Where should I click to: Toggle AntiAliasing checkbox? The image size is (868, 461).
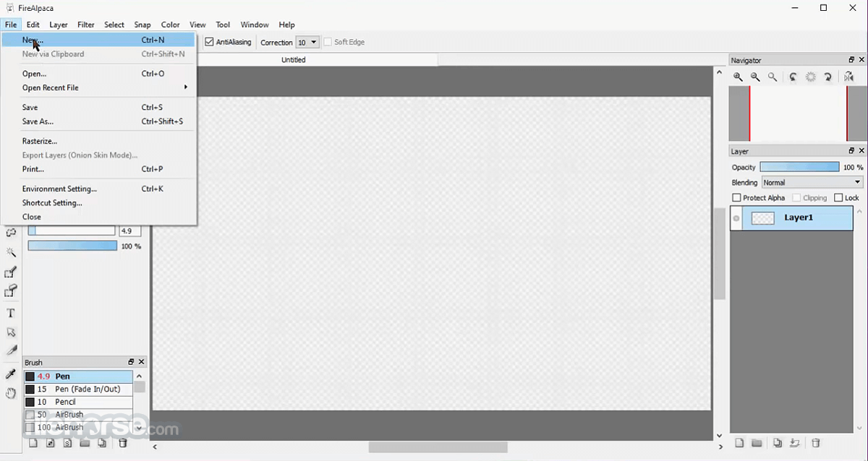(210, 42)
